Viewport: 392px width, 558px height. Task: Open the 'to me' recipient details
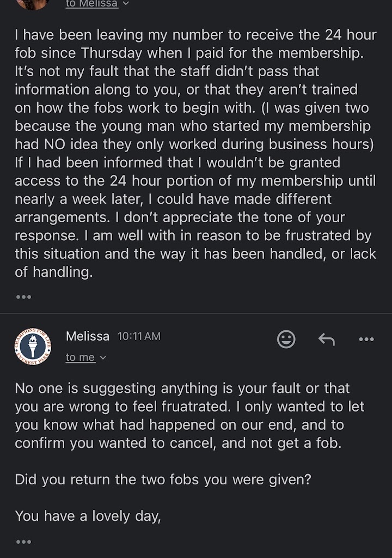(x=80, y=357)
